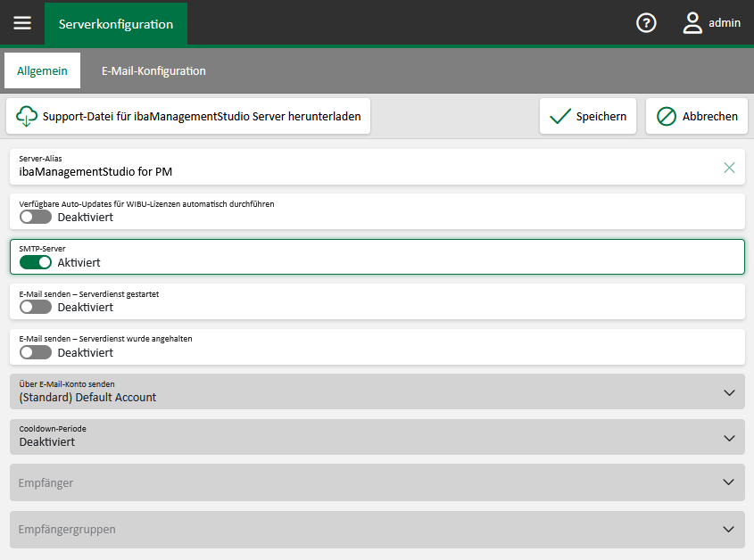Switch to the Allgemein tab
The width and height of the screenshot is (754, 560).
click(42, 70)
